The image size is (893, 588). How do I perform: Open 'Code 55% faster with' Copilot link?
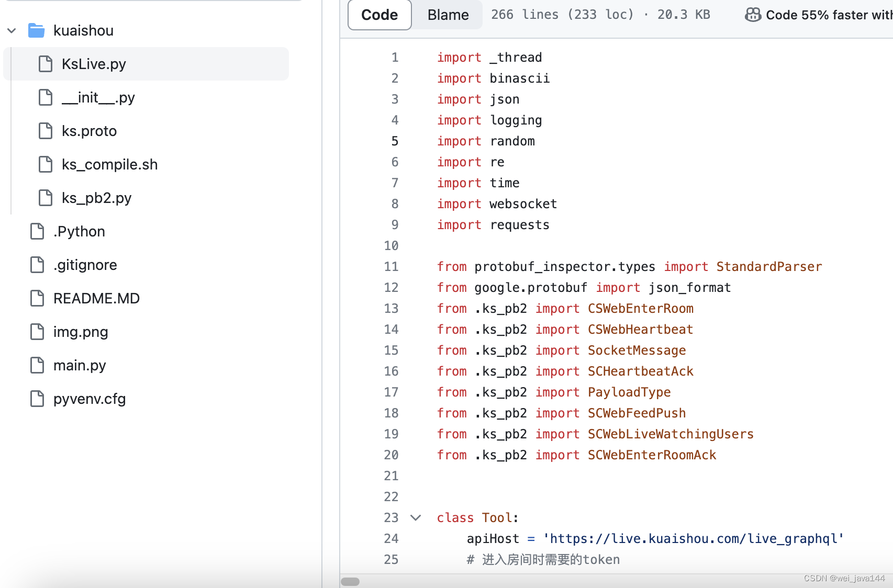coord(829,15)
